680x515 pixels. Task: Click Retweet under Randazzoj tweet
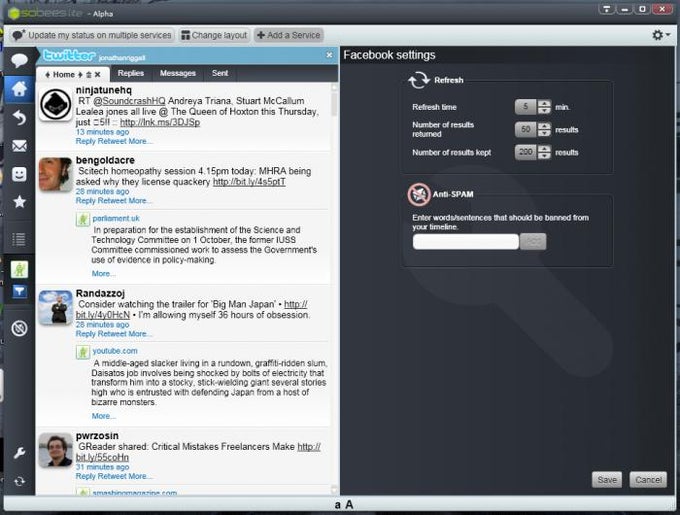(x=112, y=334)
